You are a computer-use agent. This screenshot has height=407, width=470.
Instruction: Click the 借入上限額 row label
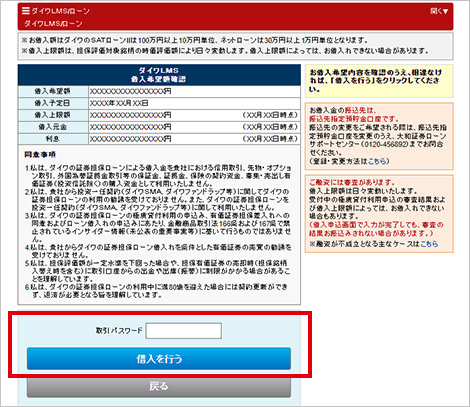tap(53, 115)
